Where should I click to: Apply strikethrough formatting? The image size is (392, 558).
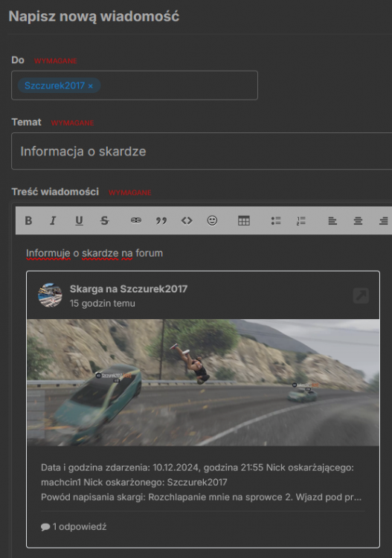[x=105, y=221]
